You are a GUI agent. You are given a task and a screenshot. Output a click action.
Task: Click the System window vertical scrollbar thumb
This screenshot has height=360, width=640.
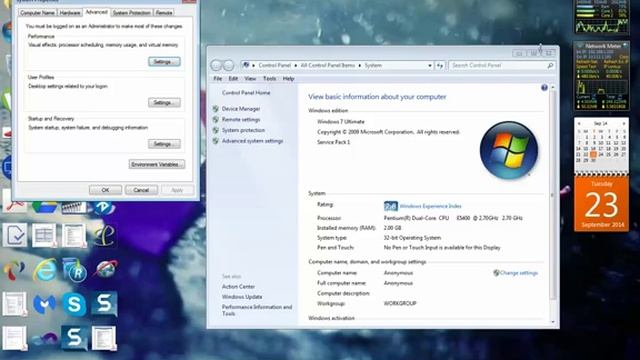click(553, 196)
